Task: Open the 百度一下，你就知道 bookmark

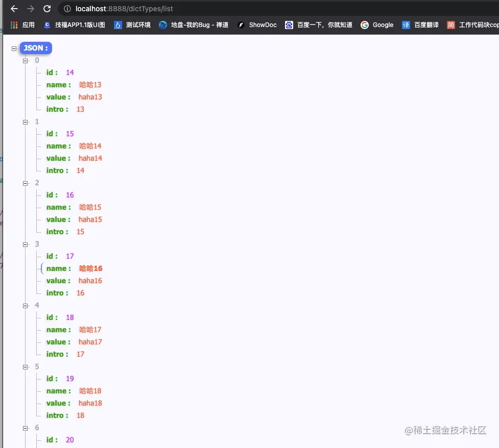Action: pos(319,25)
